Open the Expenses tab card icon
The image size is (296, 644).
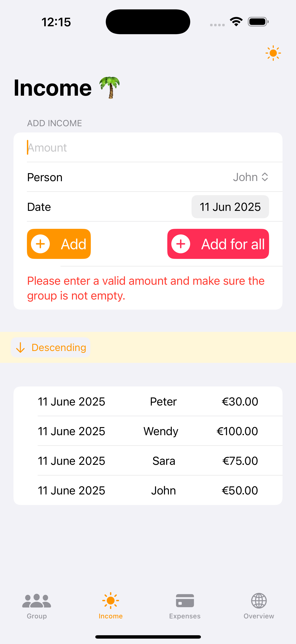pos(185,600)
